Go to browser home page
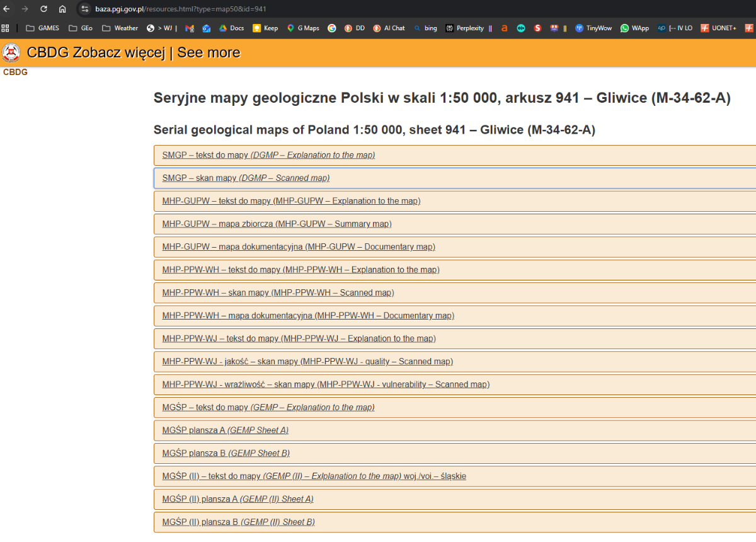The width and height of the screenshot is (756, 542). 62,9
